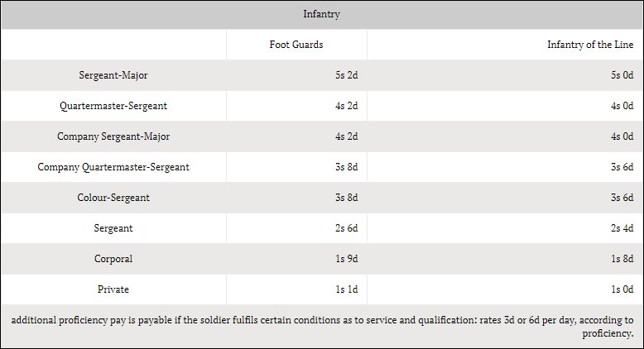Select the Corporal row label
The image size is (644, 349).
(x=113, y=259)
